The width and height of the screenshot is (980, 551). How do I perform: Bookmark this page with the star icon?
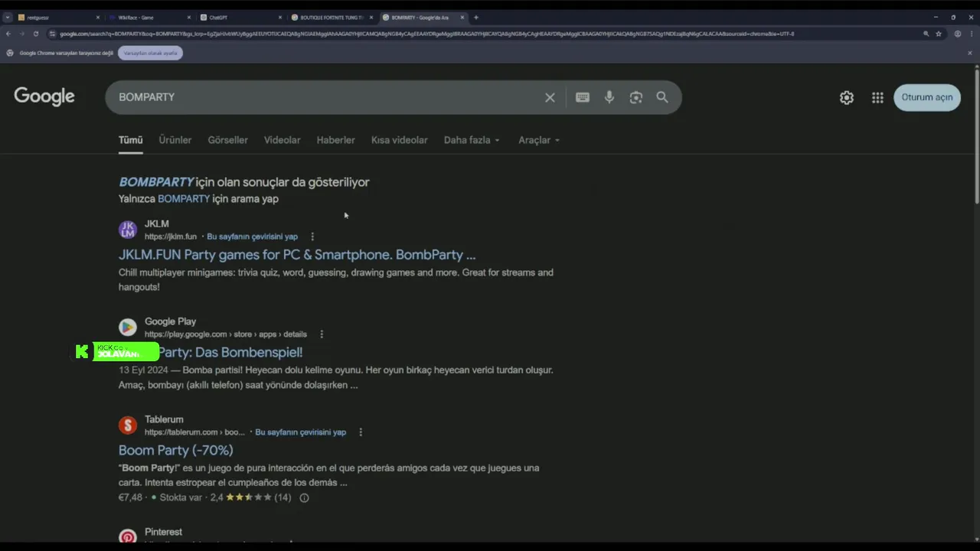(939, 34)
